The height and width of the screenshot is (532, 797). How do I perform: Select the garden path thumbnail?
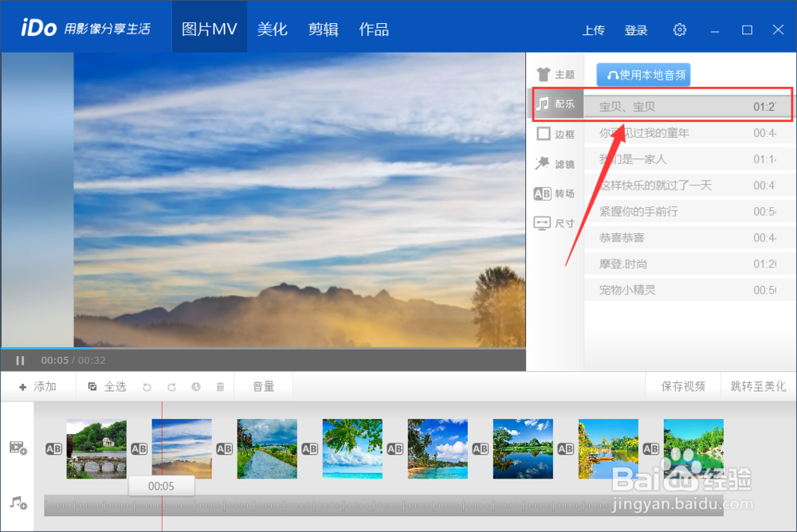pyautogui.click(x=267, y=448)
